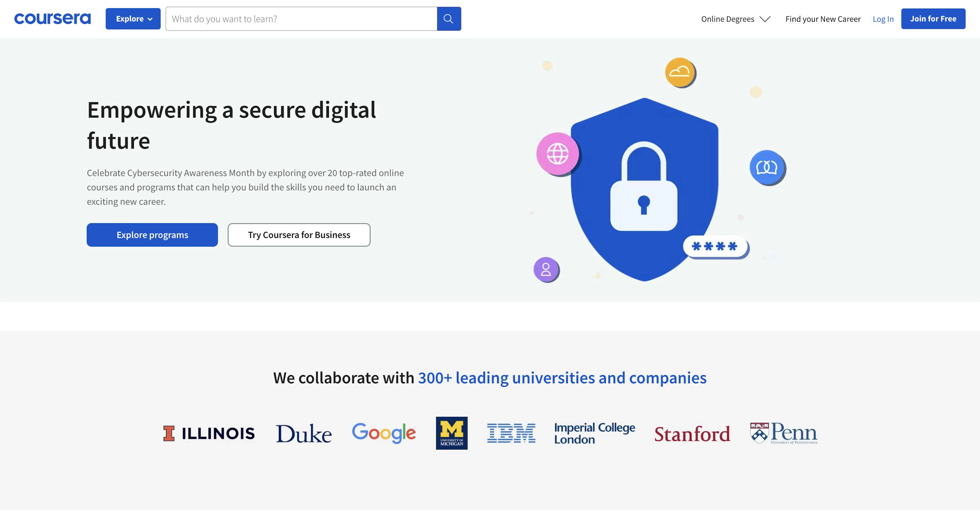
Task: Click the magnifying glass search icon
Action: pyautogui.click(x=449, y=19)
